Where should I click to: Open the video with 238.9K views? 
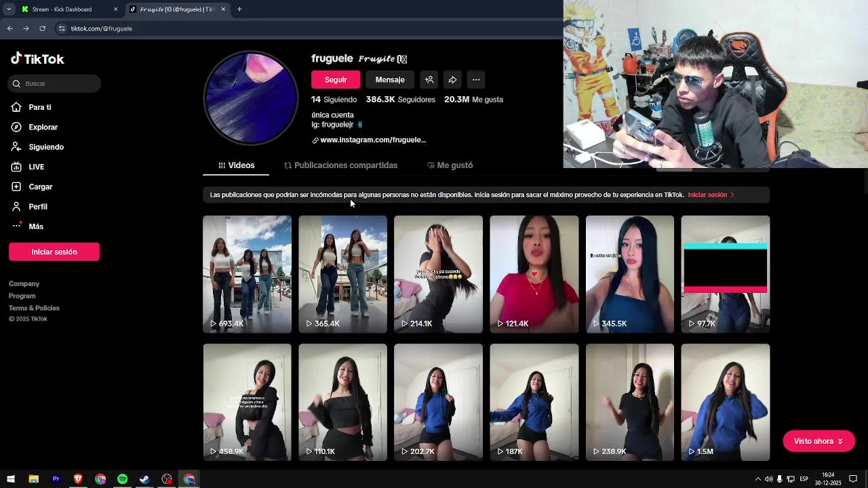click(x=630, y=402)
